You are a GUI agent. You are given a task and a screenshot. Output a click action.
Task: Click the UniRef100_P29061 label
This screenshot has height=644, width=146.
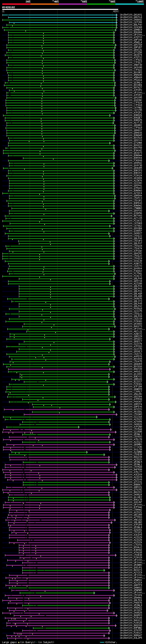coord(131,384)
